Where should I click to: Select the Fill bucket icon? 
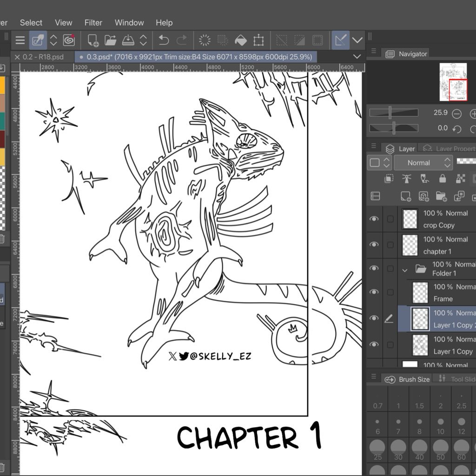pyautogui.click(x=240, y=40)
